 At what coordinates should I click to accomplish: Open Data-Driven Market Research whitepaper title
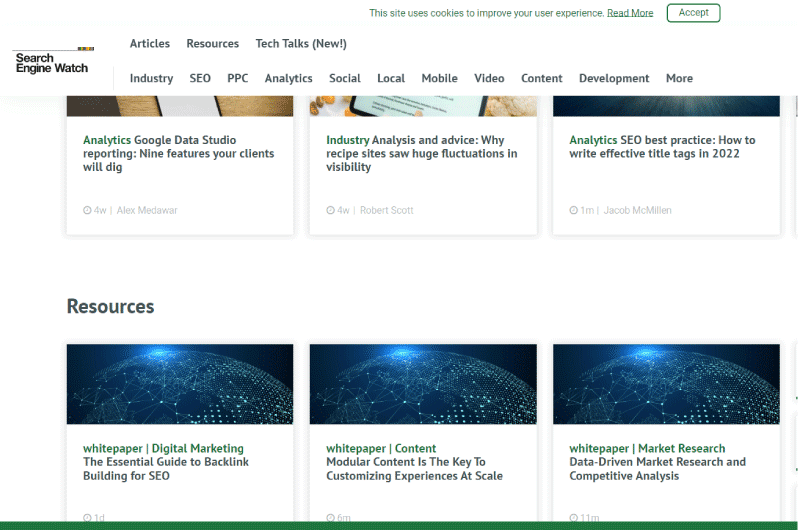pos(657,469)
